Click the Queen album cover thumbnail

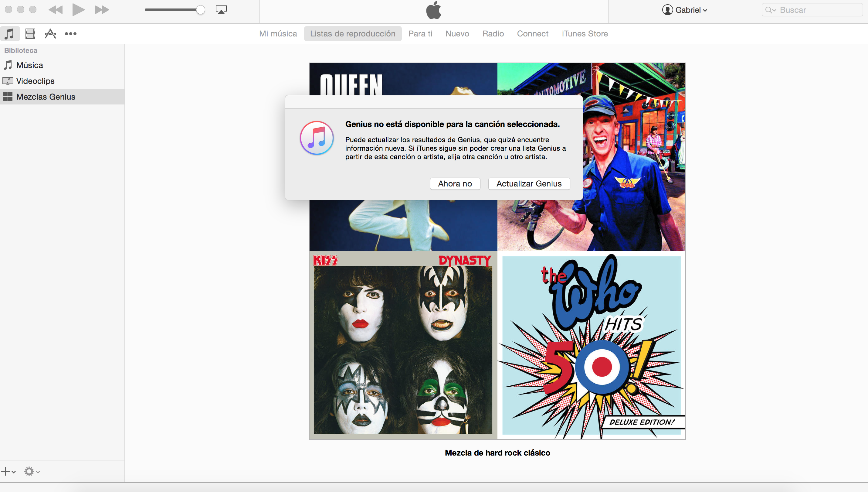tap(403, 225)
